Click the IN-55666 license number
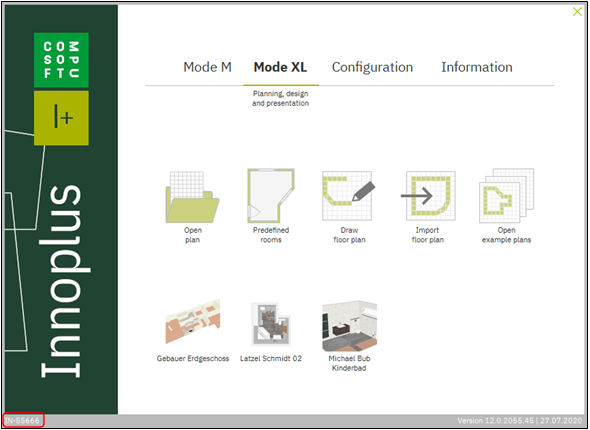The width and height of the screenshot is (590, 430). coord(23,420)
